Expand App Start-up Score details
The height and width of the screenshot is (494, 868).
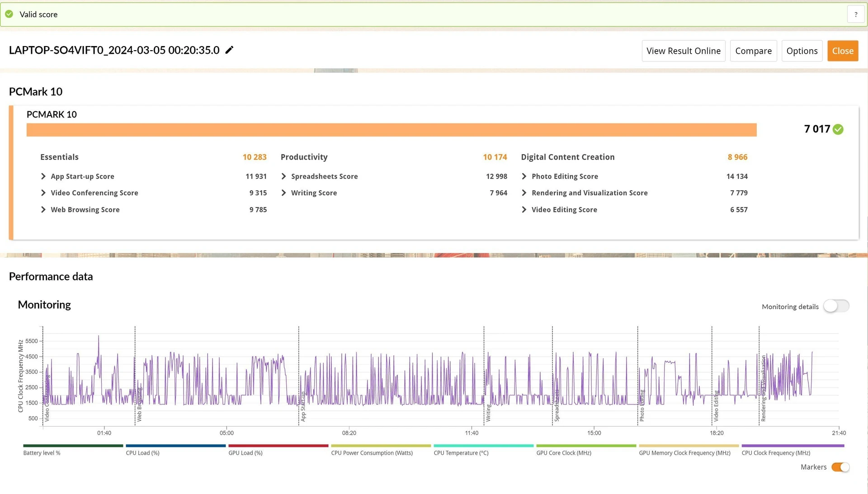pos(43,176)
